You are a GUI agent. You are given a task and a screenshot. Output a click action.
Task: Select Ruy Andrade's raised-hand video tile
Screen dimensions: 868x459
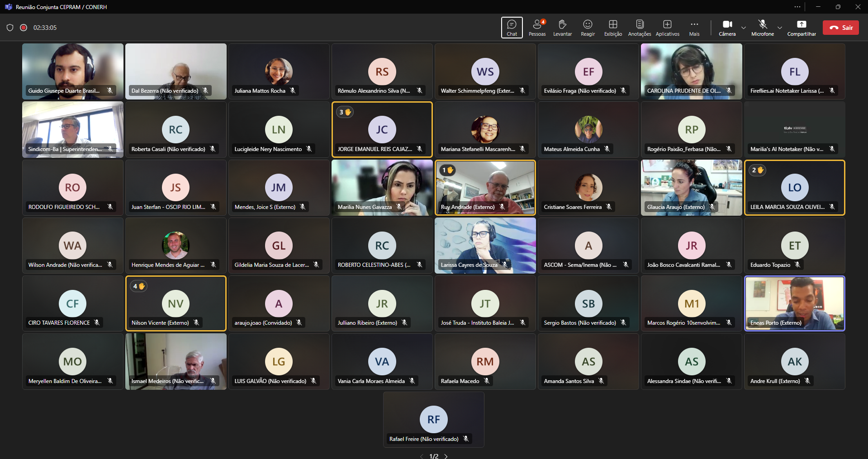(485, 187)
